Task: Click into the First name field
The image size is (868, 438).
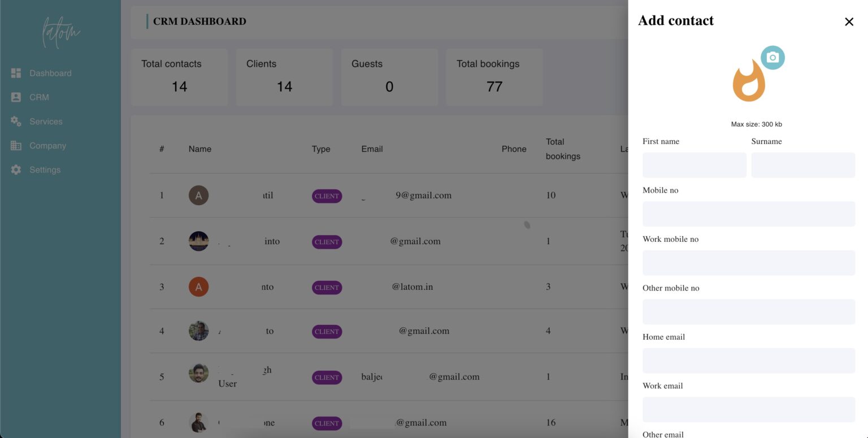Action: coord(694,164)
